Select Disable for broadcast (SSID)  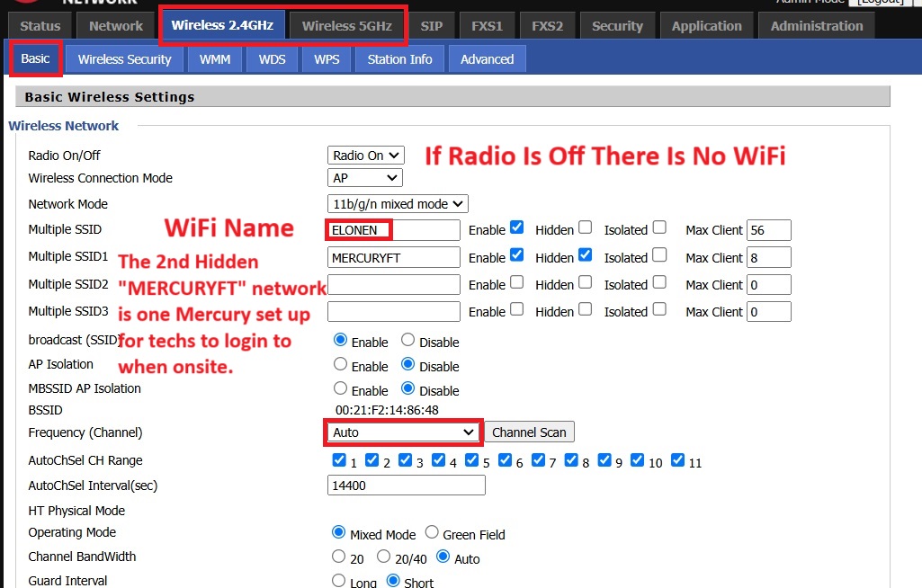click(407, 341)
